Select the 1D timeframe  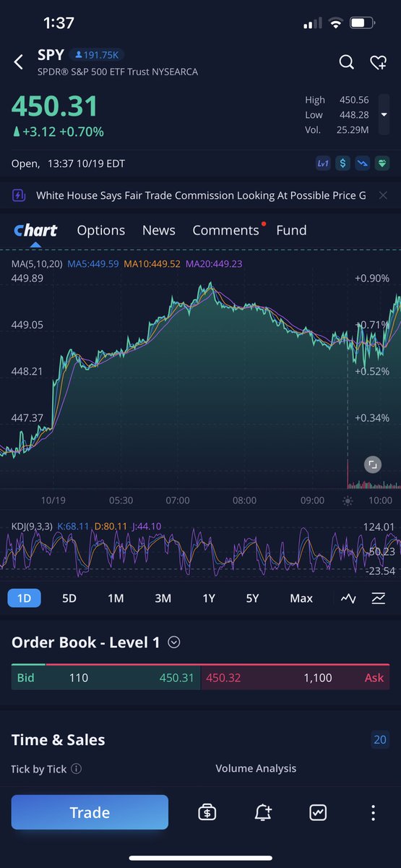24,598
